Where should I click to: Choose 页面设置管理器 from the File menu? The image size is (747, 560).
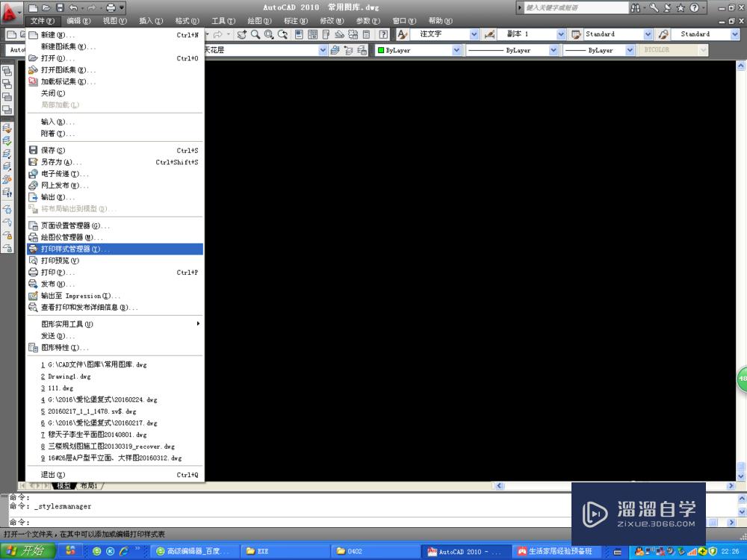(x=115, y=225)
